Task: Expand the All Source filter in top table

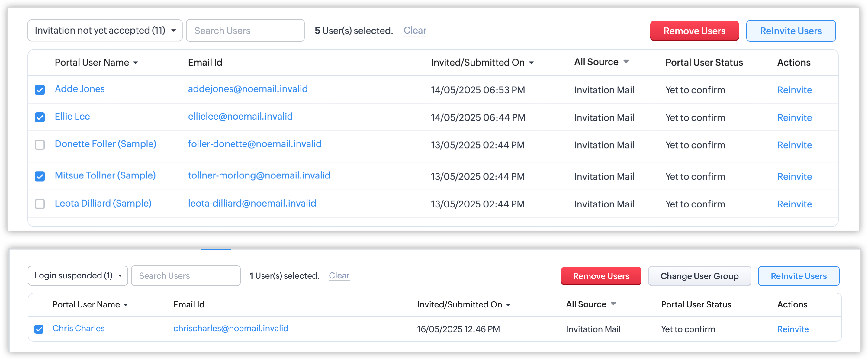Action: click(601, 62)
